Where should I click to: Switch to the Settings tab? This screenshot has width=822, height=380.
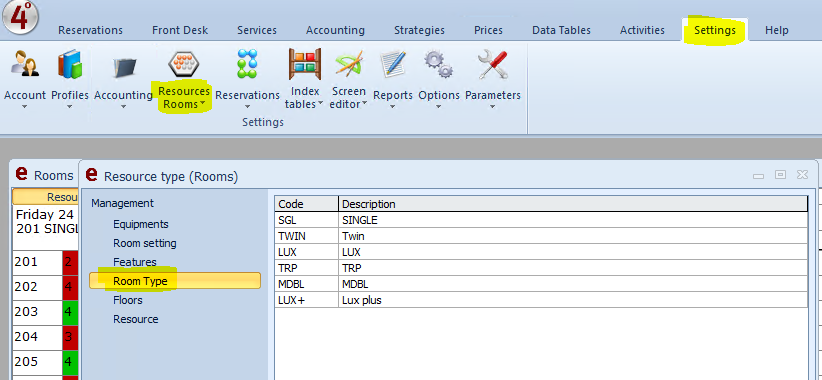click(715, 30)
